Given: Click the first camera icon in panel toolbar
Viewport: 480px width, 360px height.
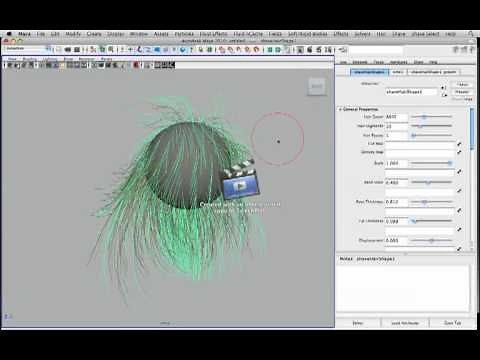Looking at the screenshot, I should (x=10, y=65).
